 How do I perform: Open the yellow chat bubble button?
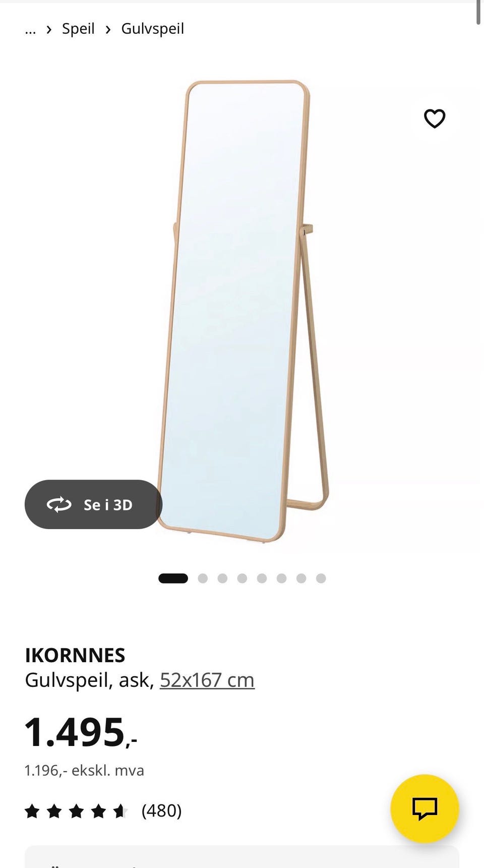[425, 808]
